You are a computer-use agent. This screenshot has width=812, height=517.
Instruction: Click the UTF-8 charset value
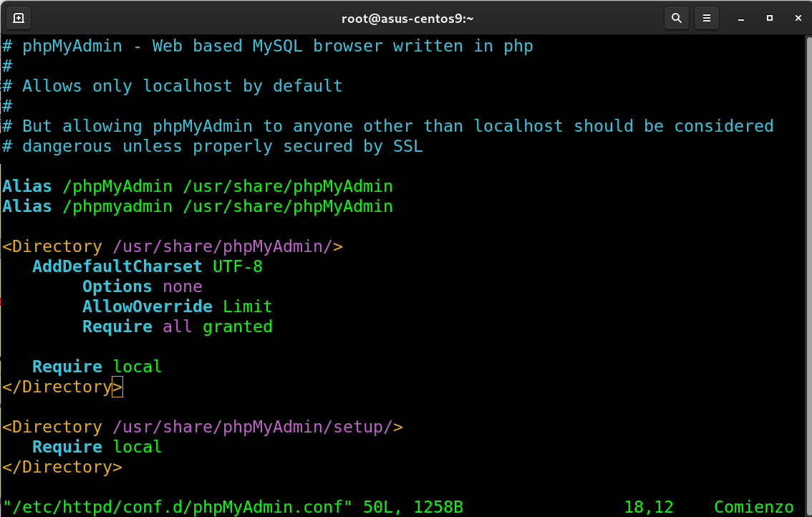click(x=238, y=266)
